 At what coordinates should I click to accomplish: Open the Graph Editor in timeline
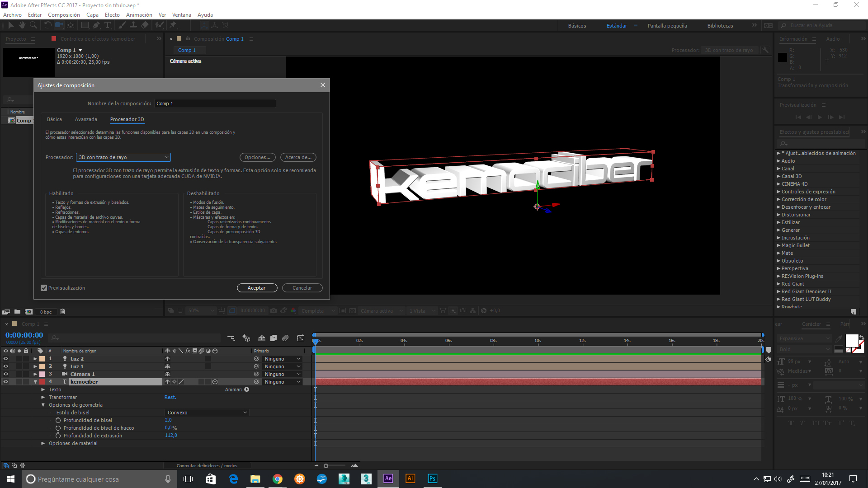point(301,338)
